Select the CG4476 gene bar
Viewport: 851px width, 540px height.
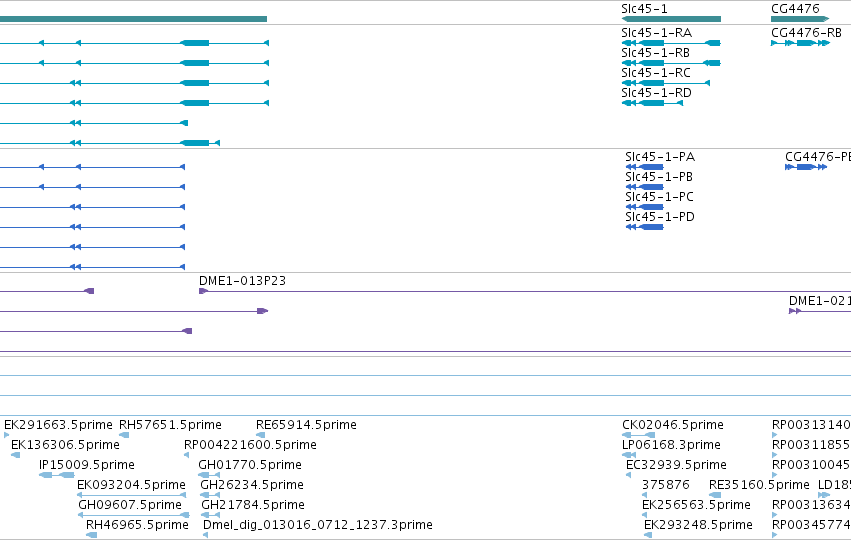pyautogui.click(x=800, y=19)
